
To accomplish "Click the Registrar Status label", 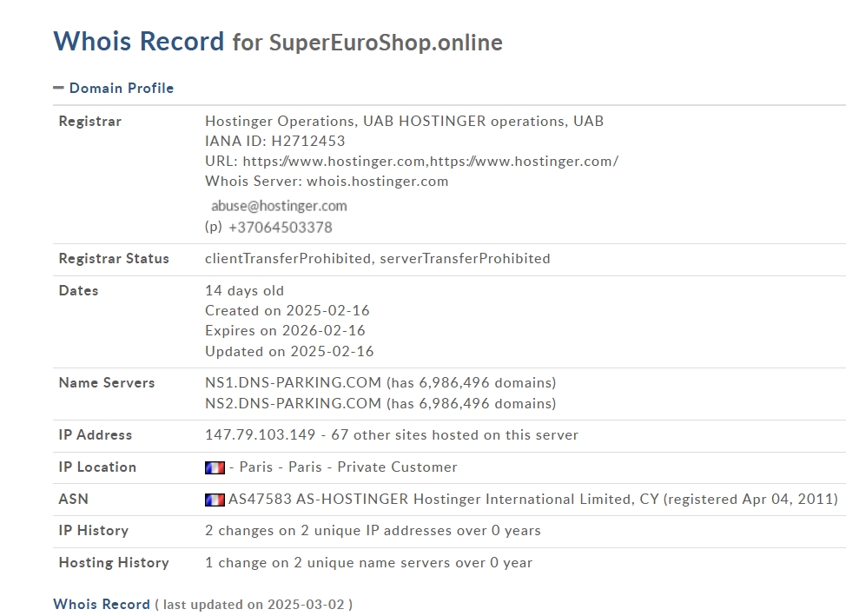I will tap(114, 258).
